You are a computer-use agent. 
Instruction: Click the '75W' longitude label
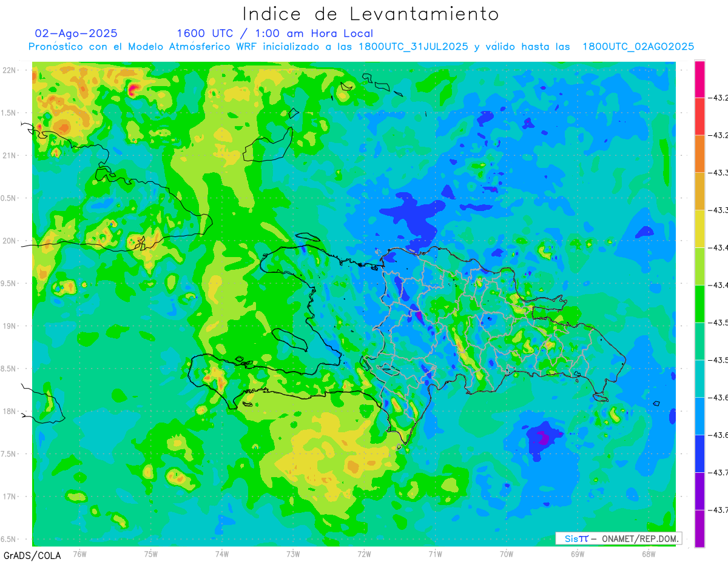pos(151,554)
